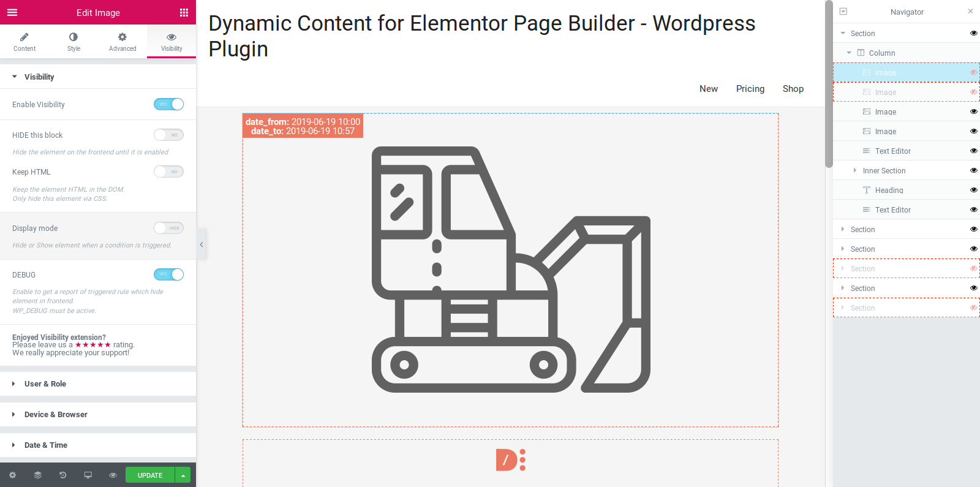
Task: Click the second Text Editor icon in Navigator
Action: (867, 210)
